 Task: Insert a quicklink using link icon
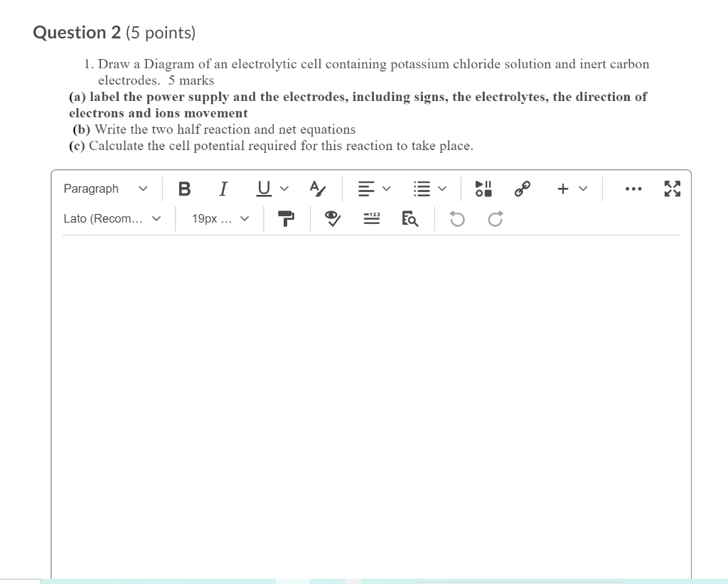pos(523,189)
